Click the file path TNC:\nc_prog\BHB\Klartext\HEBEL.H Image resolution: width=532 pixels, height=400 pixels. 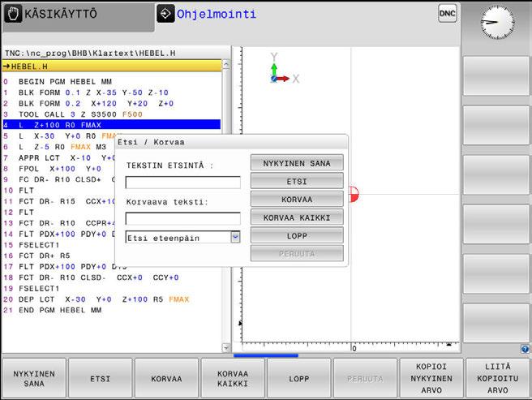90,54
